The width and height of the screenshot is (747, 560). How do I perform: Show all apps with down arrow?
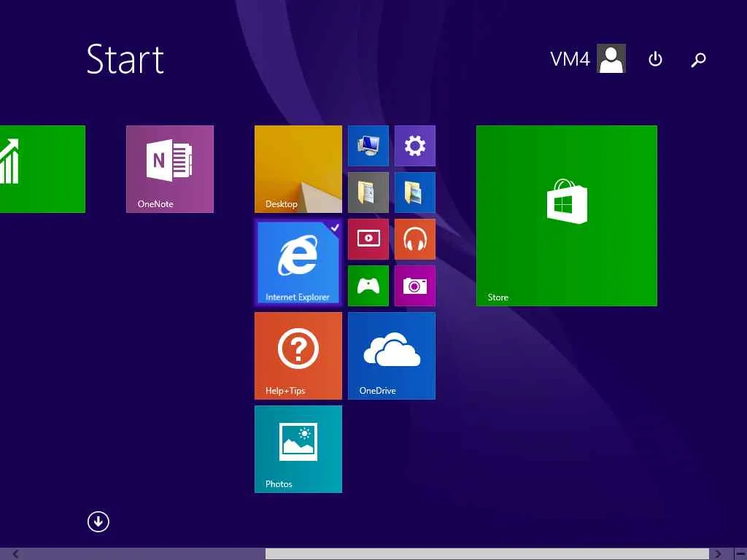98,521
